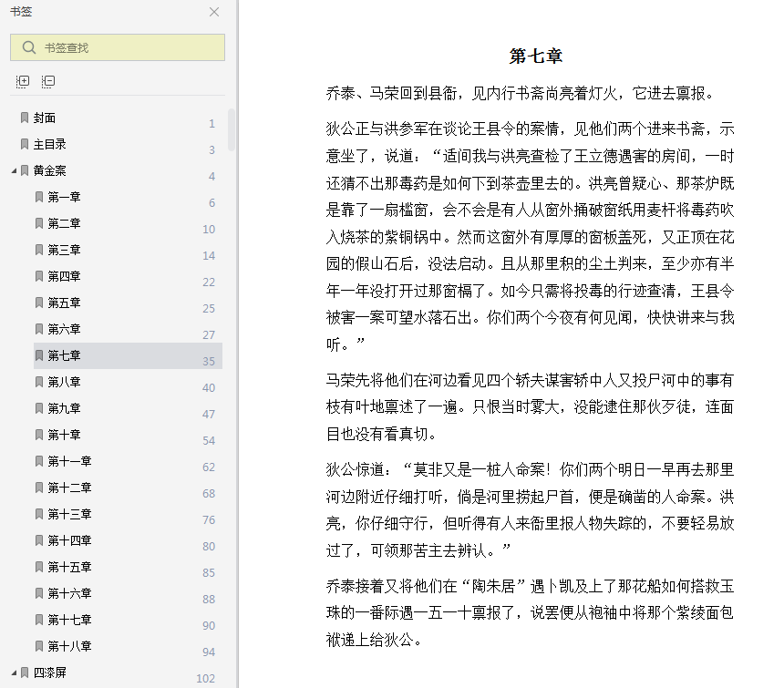The image size is (784, 688).
Task: Click bookmark icon beside 第七章
Action: pos(39,355)
